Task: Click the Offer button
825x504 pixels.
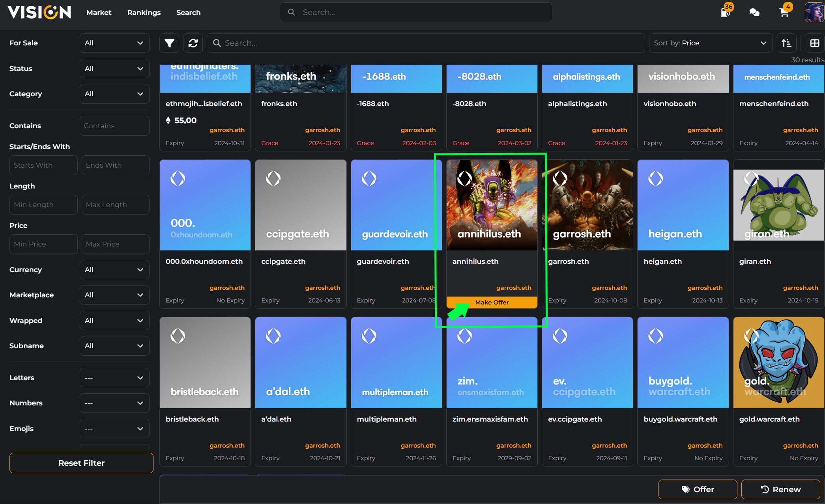Action: click(x=698, y=489)
